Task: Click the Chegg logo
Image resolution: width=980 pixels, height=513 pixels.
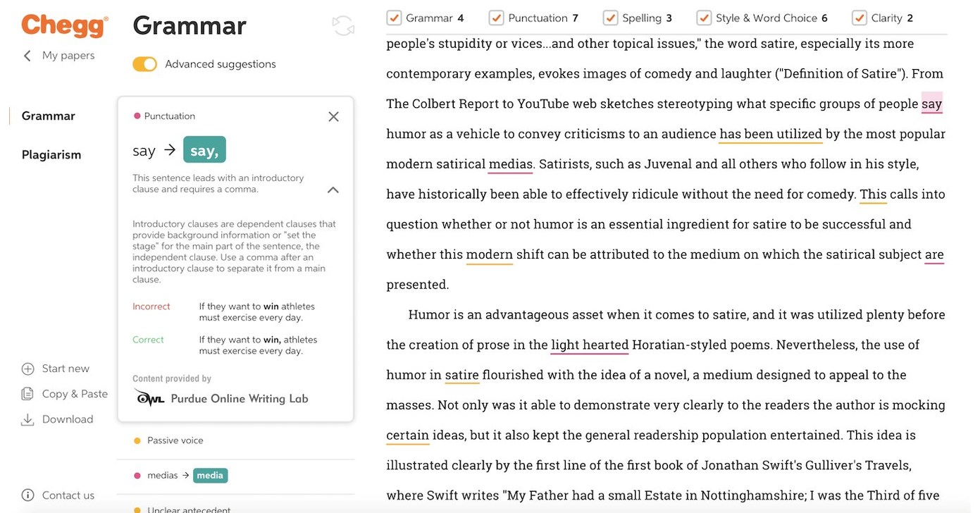Action: pos(65,26)
